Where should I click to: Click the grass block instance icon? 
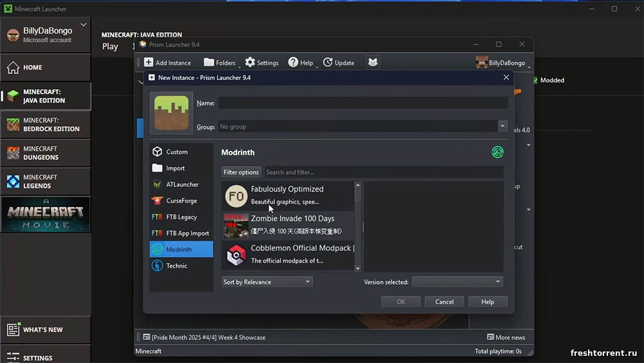(x=171, y=113)
